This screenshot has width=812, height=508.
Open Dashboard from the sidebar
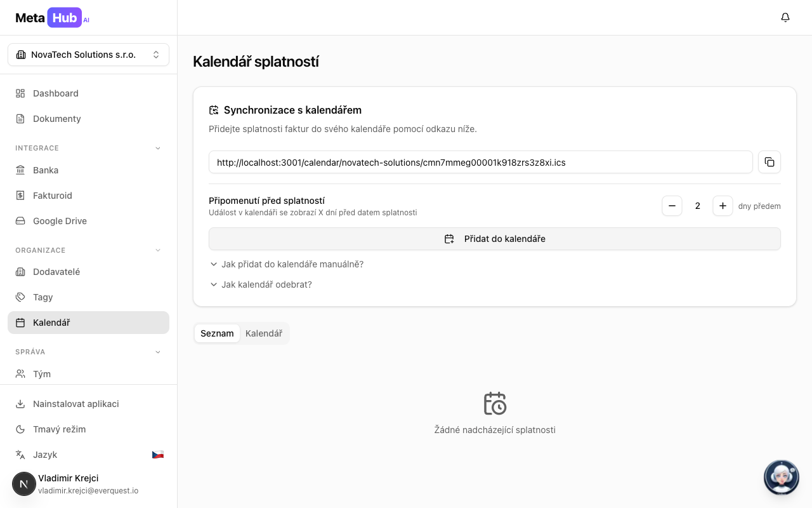[56, 93]
